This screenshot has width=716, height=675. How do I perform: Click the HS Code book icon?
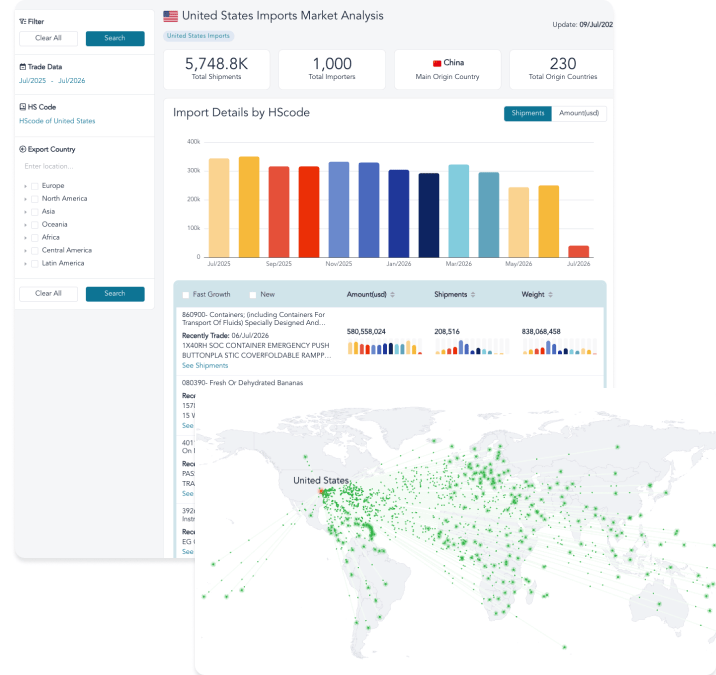pyautogui.click(x=22, y=107)
